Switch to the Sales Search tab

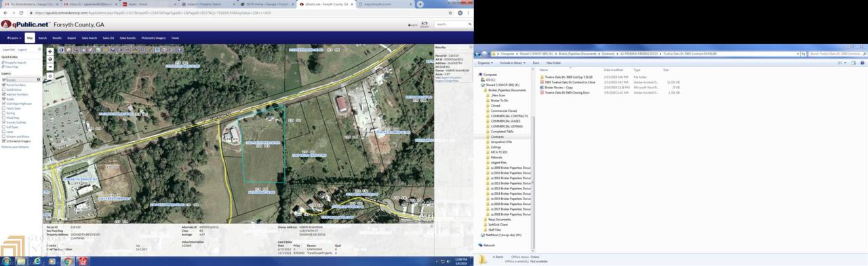point(89,38)
